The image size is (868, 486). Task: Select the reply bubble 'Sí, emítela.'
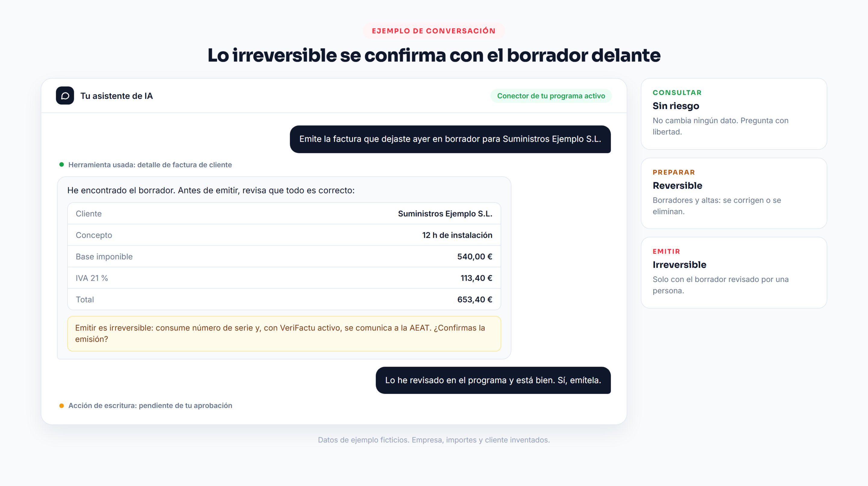[x=493, y=380]
